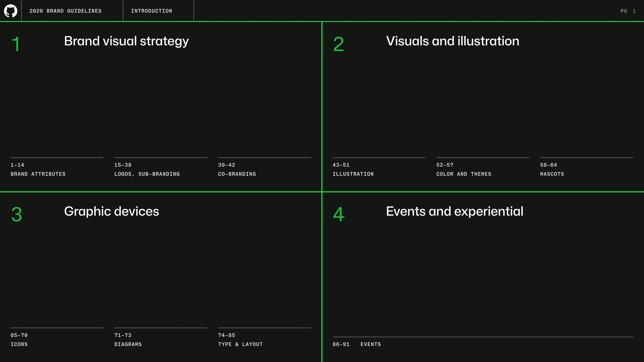Image resolution: width=644 pixels, height=362 pixels.
Task: Click the green section number 1
Action: (15, 44)
